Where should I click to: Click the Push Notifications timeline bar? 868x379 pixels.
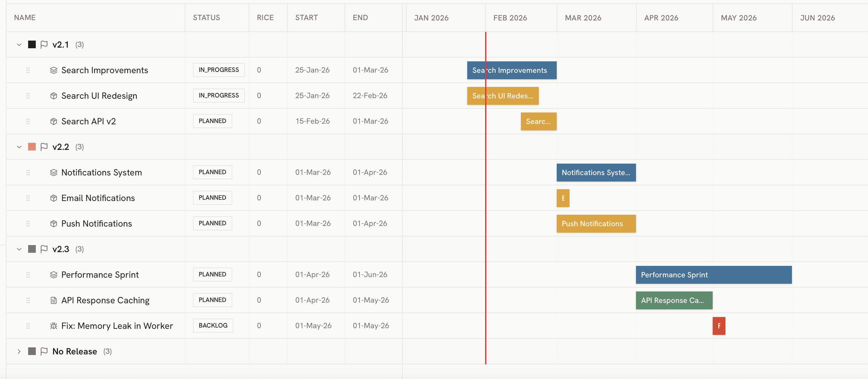596,223
